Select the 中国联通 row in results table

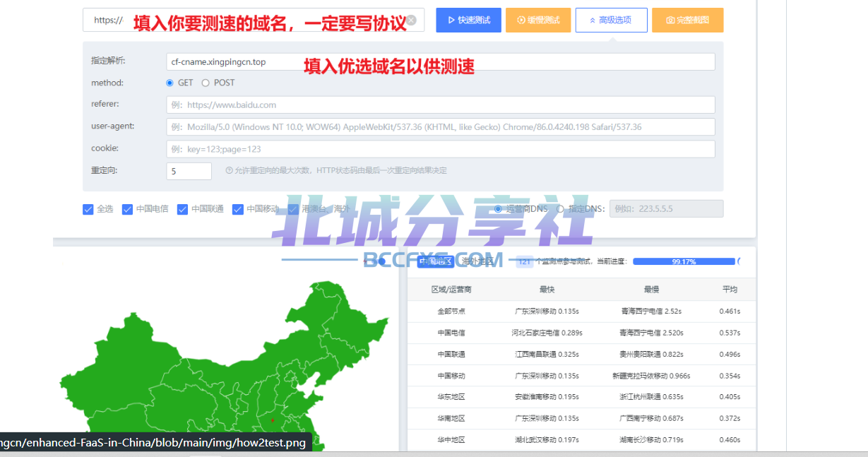[451, 354]
